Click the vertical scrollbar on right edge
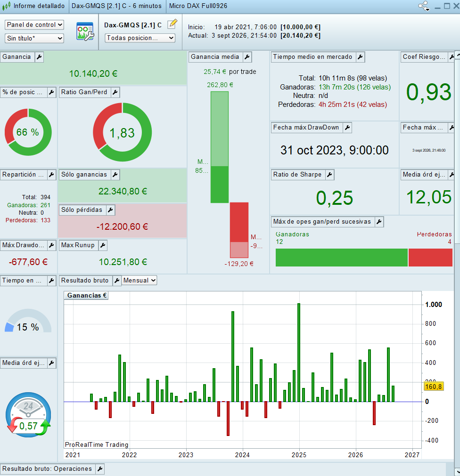Image resolution: width=460 pixels, height=476 pixels. click(x=457, y=263)
